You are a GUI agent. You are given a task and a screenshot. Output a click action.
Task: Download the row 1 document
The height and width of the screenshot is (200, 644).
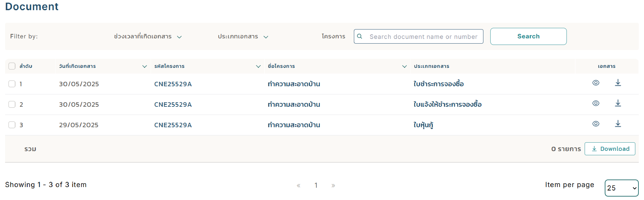618,83
